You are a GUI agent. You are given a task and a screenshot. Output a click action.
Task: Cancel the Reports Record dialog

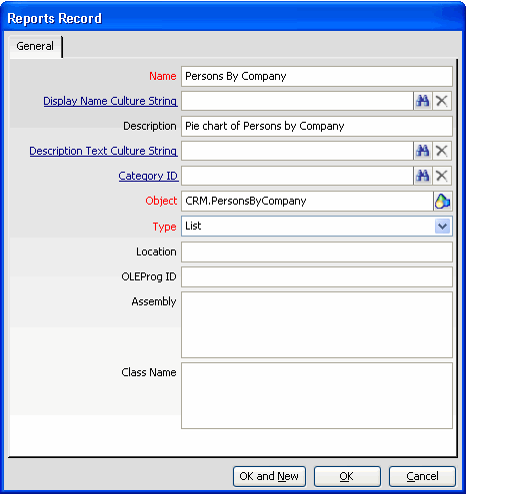[x=422, y=476]
